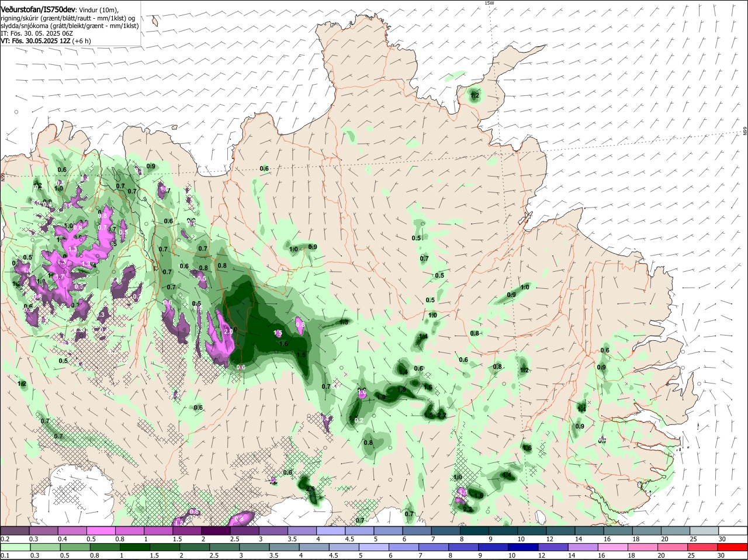Click the Veðurstofan/IS750dev title text
748x560 pixels.
click(38, 10)
